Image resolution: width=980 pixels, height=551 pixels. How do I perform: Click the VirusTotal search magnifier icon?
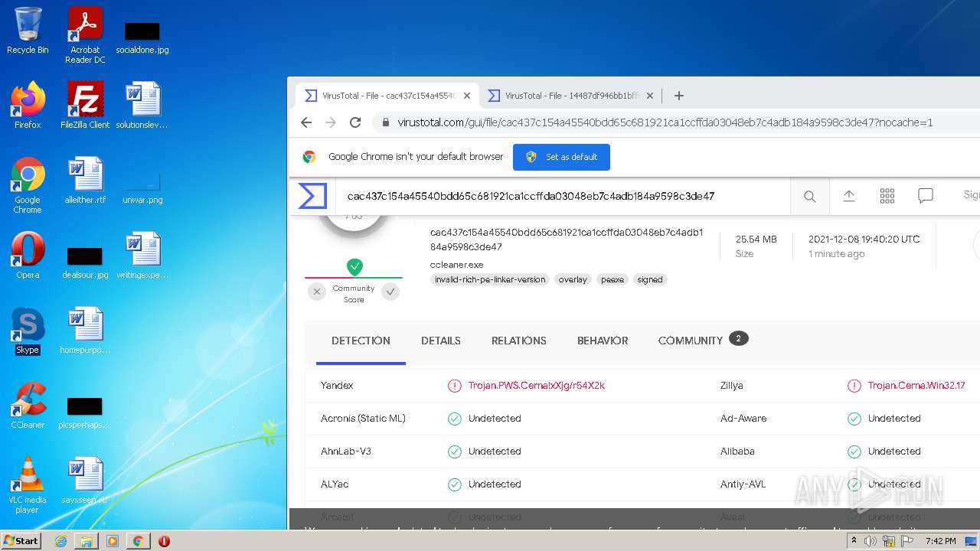pos(809,197)
